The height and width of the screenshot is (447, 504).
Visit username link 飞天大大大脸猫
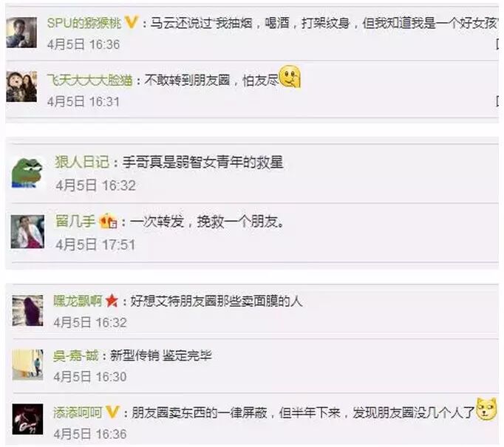click(89, 80)
